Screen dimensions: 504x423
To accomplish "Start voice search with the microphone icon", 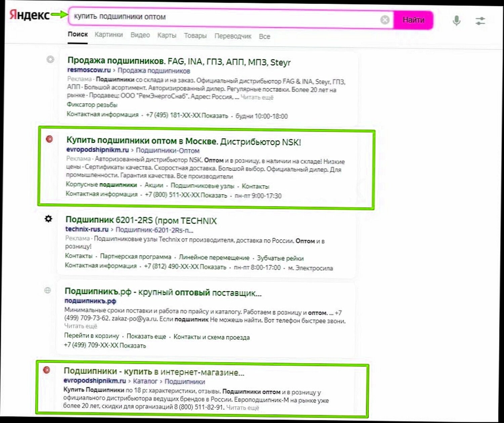I will tap(456, 20).
